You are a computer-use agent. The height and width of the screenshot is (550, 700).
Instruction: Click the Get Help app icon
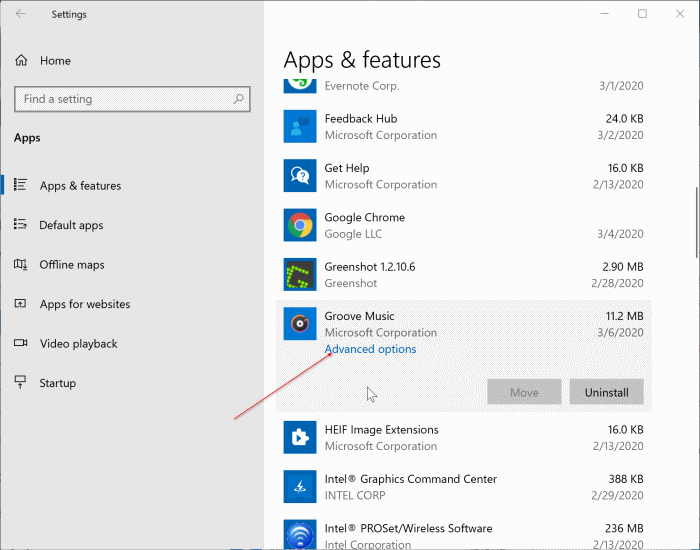pyautogui.click(x=300, y=175)
